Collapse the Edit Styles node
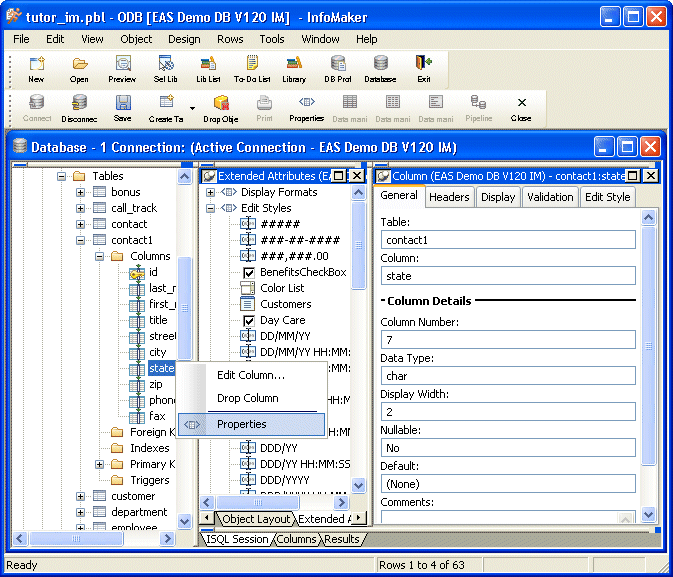Viewport: 673px width, 577px height. click(x=210, y=208)
